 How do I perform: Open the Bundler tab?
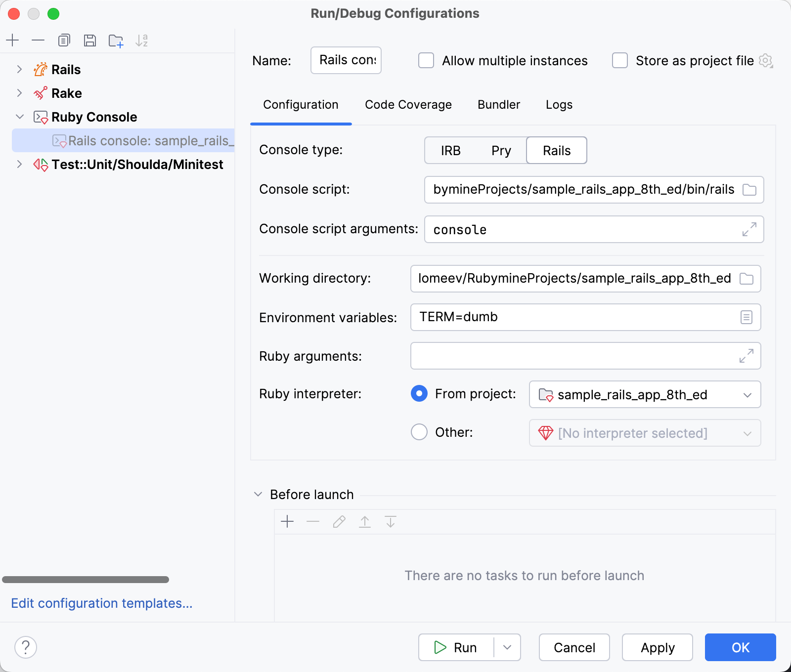498,104
